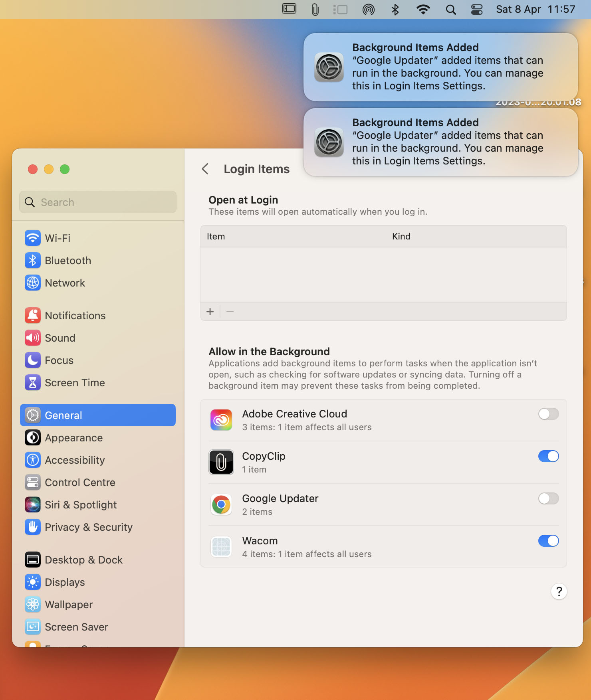
Task: Turn on Google Updater background toggle
Action: click(548, 498)
